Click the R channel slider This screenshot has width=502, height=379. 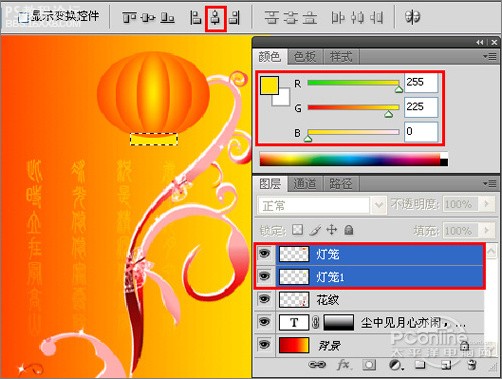coord(353,83)
